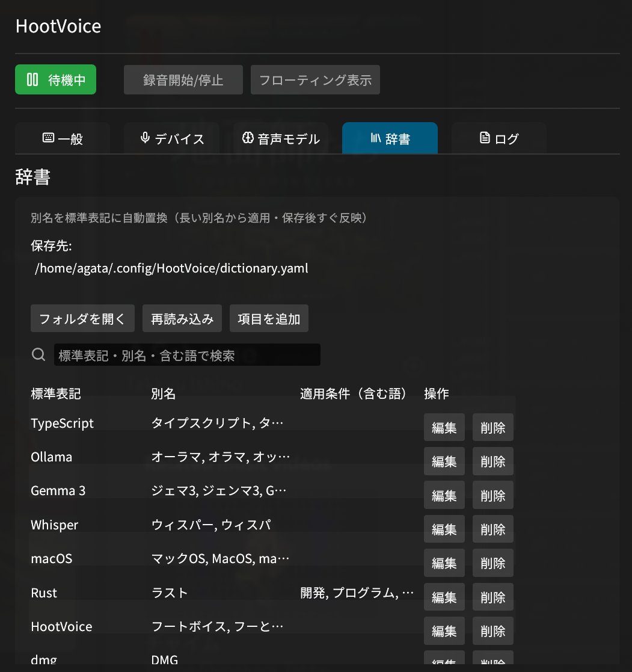Edit the Rust entry
The image size is (632, 672).
[444, 597]
